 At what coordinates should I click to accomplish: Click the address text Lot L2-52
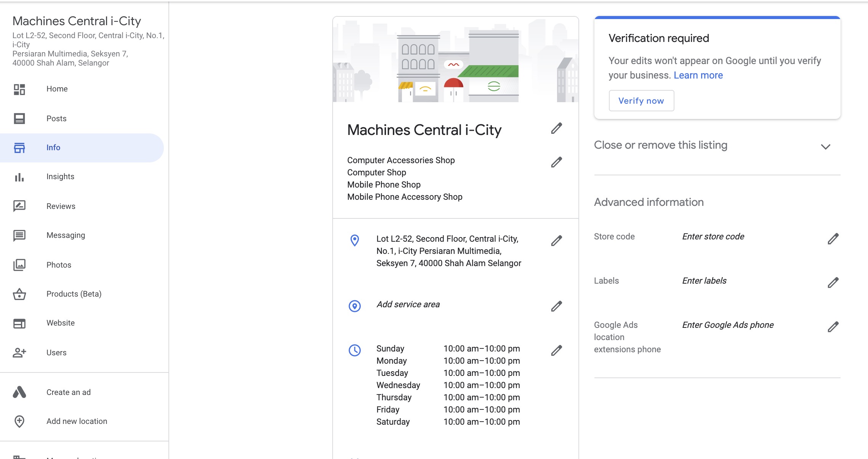click(449, 251)
